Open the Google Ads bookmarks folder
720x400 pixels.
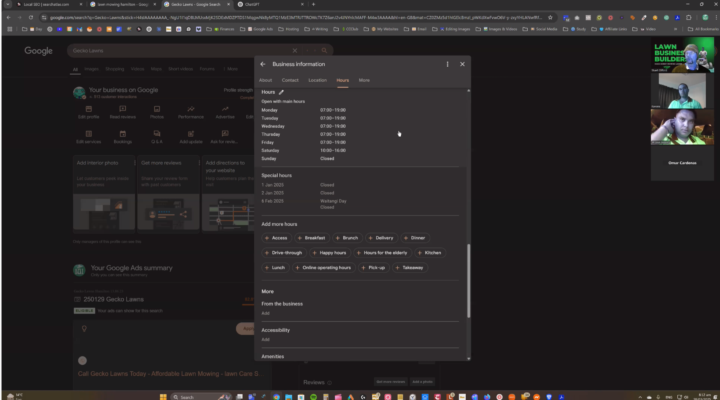tap(260, 29)
